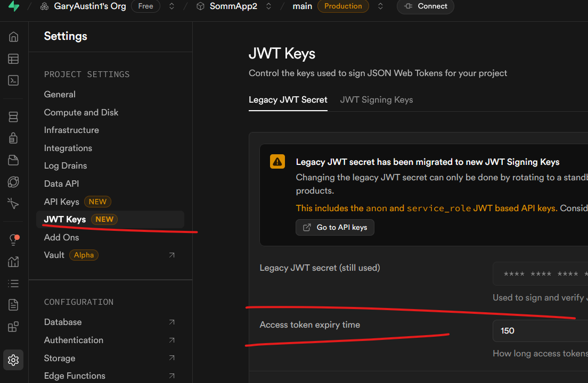Open project switcher chevrons next to SommApp2

tap(268, 6)
